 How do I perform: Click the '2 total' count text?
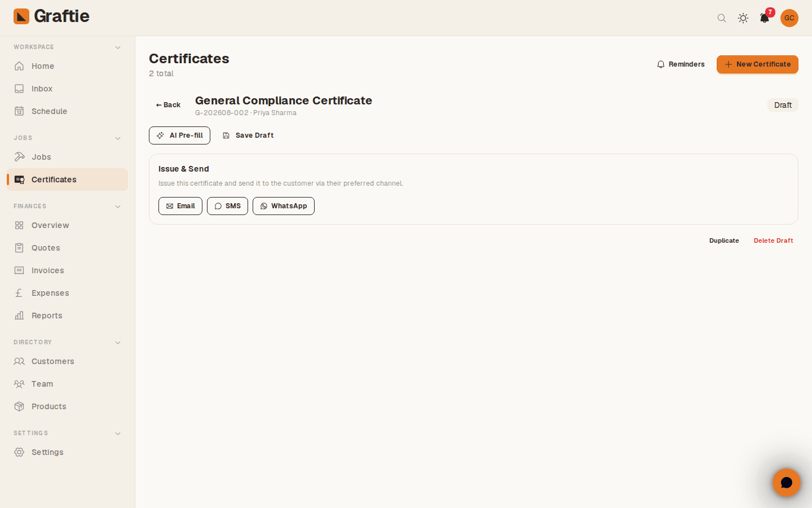[x=161, y=73]
